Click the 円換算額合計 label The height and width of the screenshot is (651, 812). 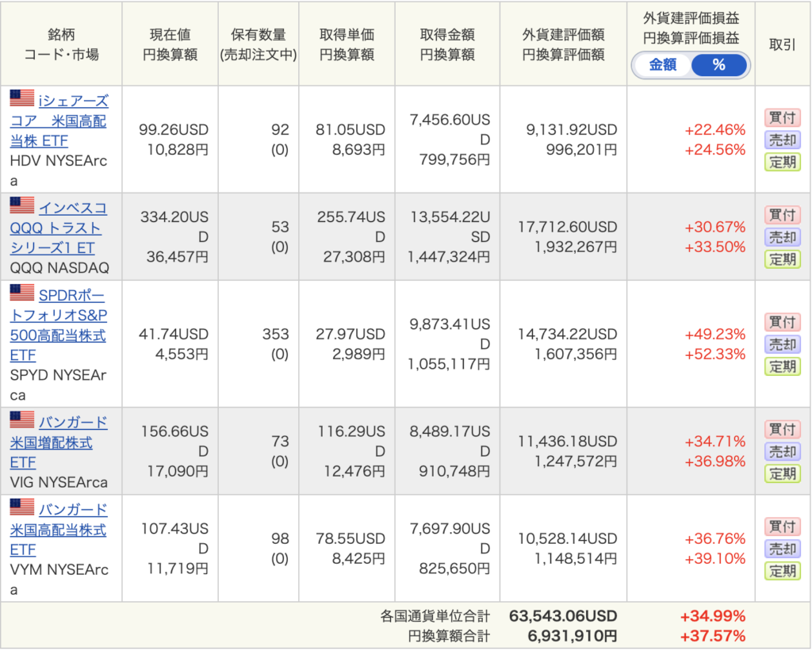point(449,635)
